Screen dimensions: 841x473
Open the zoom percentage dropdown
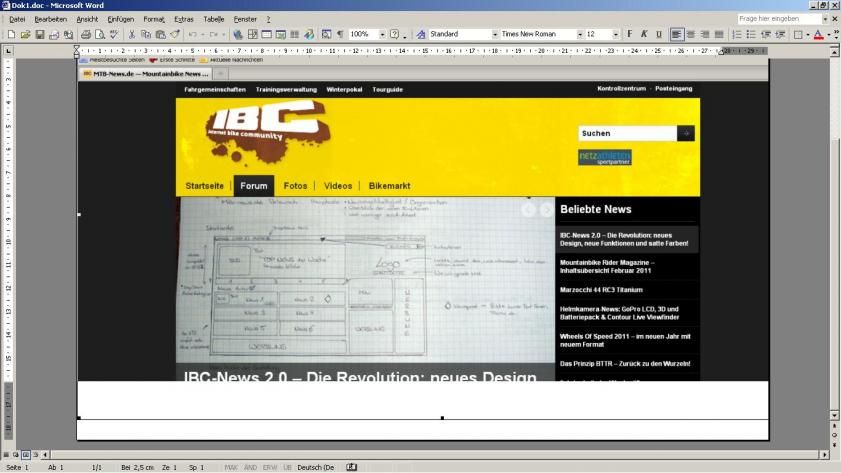(382, 34)
